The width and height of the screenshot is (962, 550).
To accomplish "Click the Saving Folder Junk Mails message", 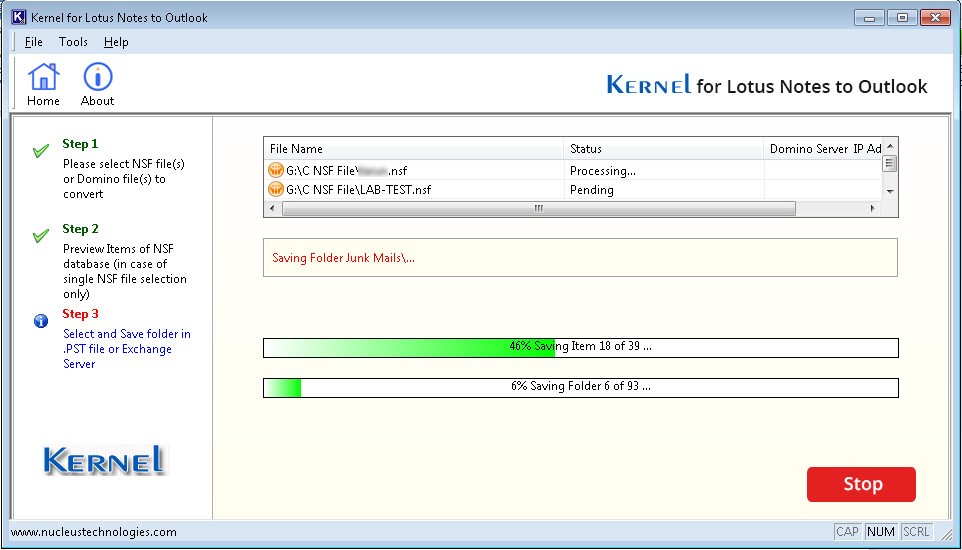I will (x=344, y=258).
